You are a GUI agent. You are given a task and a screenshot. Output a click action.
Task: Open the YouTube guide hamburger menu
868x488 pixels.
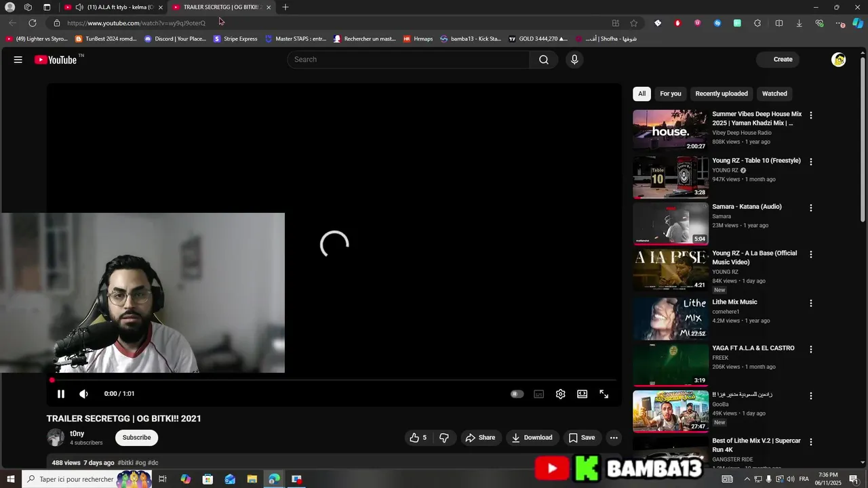[18, 60]
